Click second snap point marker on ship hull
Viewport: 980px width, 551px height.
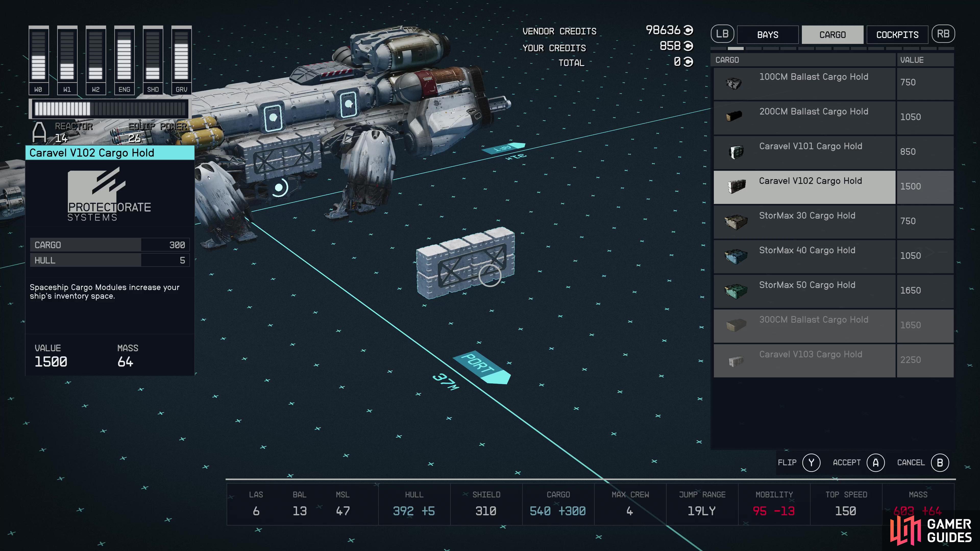point(348,104)
